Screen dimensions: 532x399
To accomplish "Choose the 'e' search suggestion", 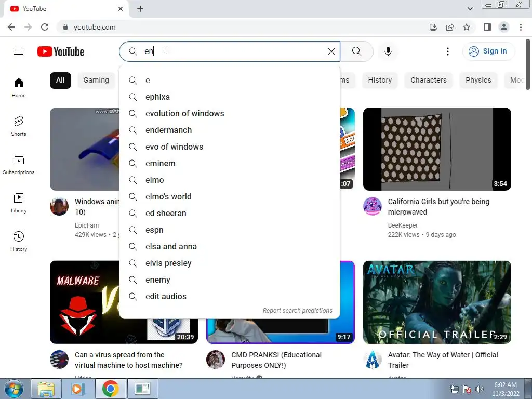I will pos(230,81).
